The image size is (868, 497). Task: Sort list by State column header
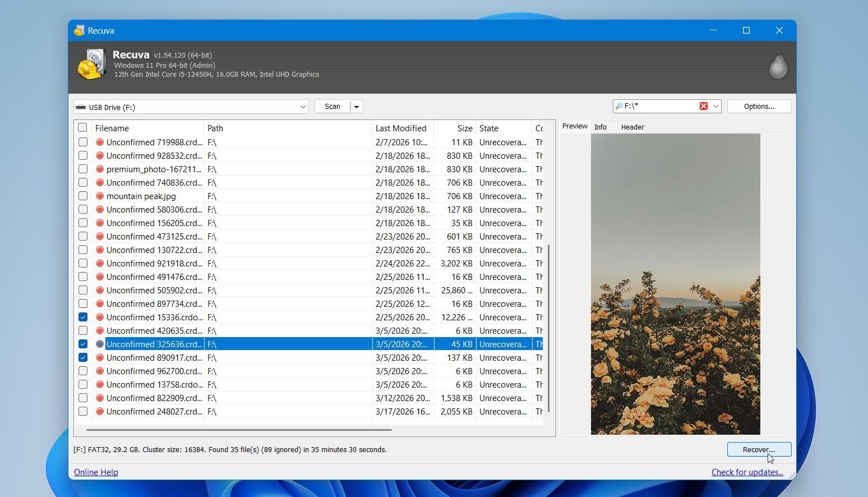(x=504, y=128)
